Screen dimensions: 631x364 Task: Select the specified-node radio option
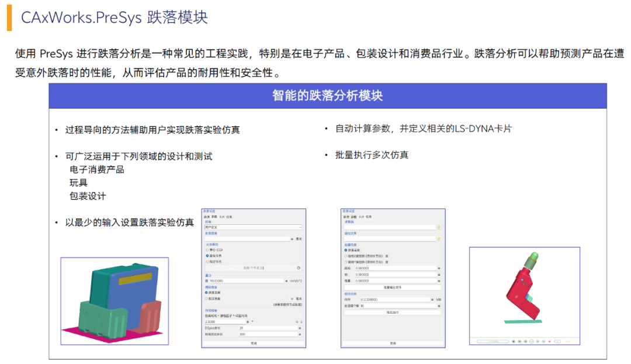click(x=207, y=262)
